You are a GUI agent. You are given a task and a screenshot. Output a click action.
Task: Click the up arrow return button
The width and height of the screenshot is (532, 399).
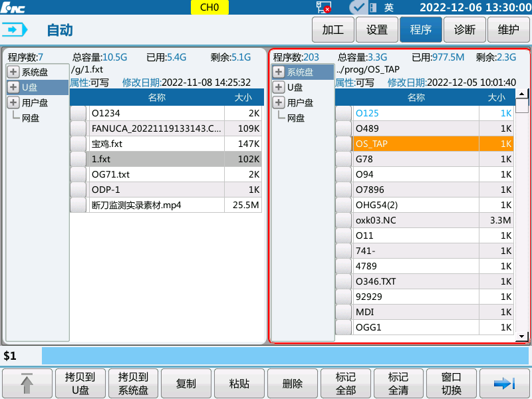click(x=27, y=383)
